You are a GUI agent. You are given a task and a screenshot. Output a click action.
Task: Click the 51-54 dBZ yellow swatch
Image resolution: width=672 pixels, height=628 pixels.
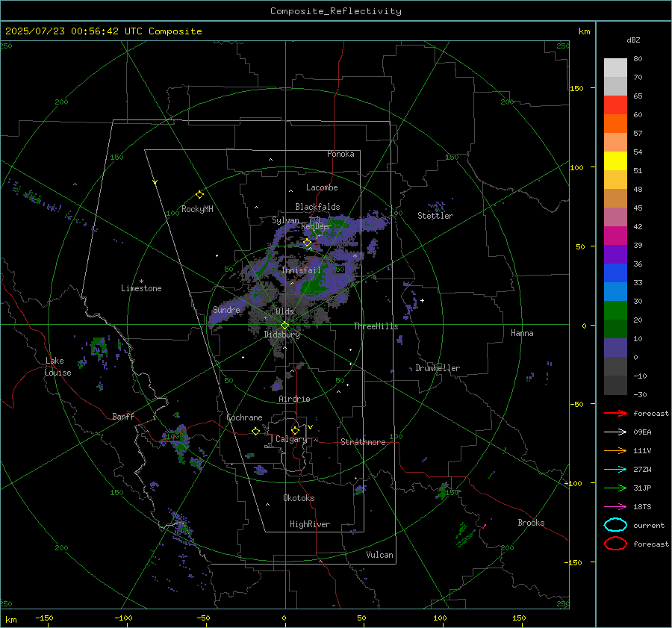(615, 161)
